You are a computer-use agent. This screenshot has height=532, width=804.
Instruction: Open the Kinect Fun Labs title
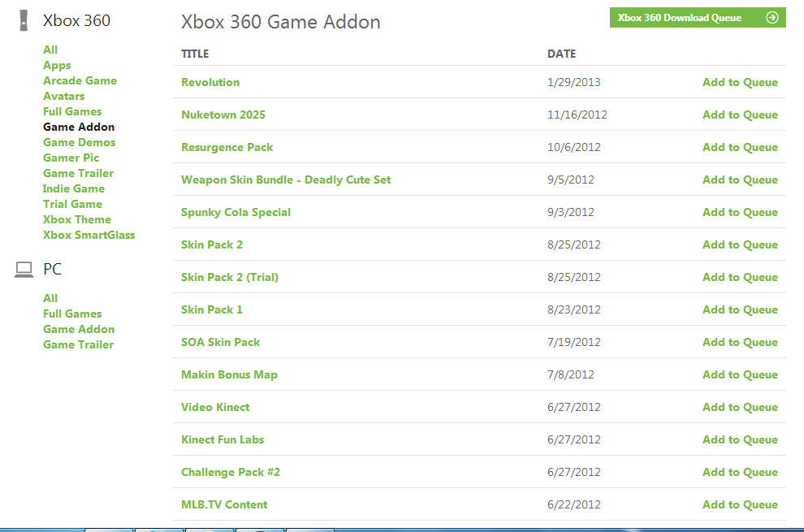(x=223, y=439)
